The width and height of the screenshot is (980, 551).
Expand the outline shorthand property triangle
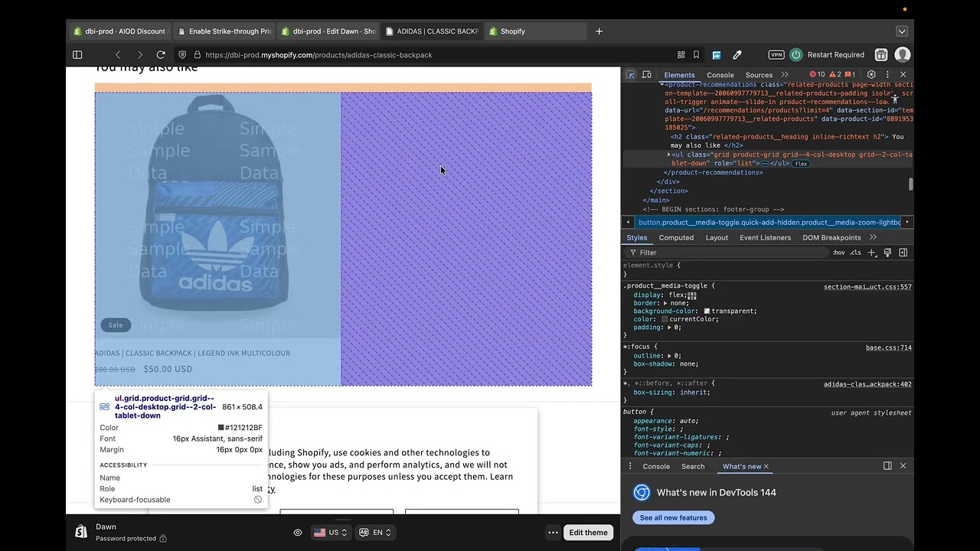pyautogui.click(x=669, y=356)
